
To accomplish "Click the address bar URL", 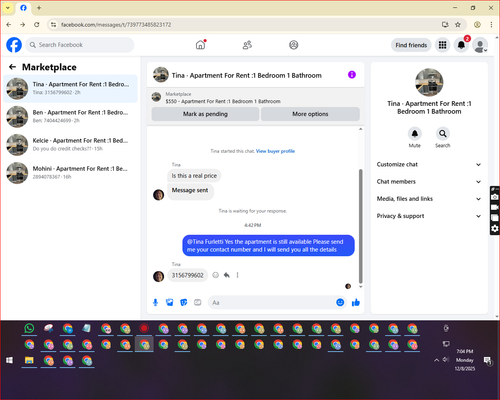I will [116, 25].
